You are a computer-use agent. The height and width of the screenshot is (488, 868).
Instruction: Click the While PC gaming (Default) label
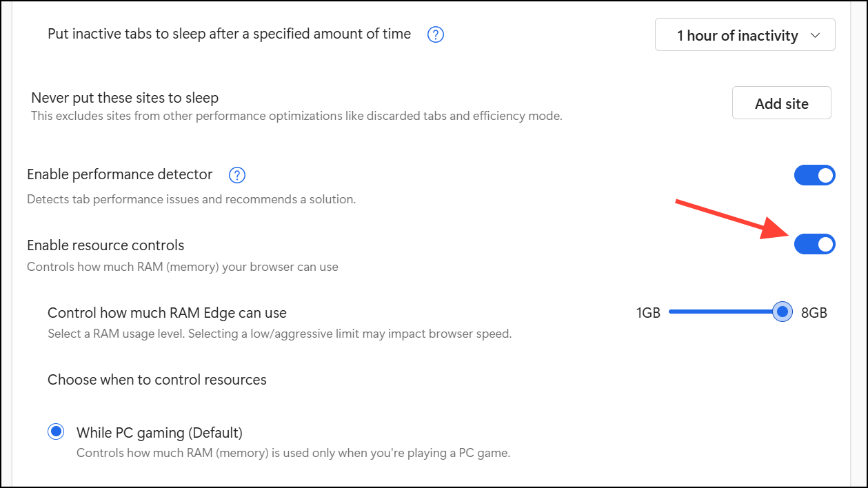click(159, 433)
